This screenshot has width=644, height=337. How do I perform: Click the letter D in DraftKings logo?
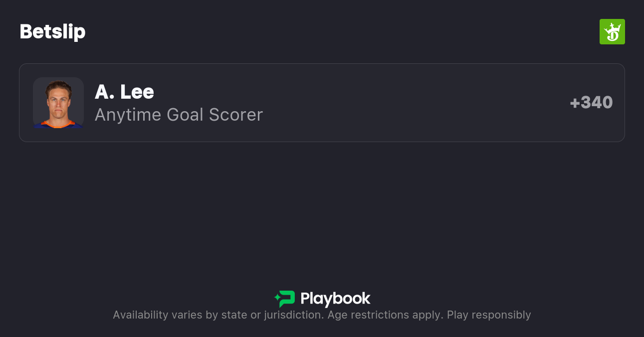click(x=614, y=35)
